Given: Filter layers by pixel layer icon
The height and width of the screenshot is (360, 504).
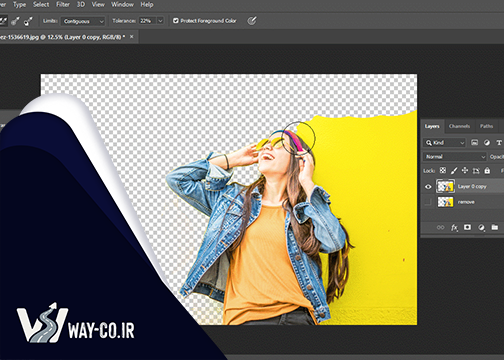Looking at the screenshot, I should click(474, 143).
